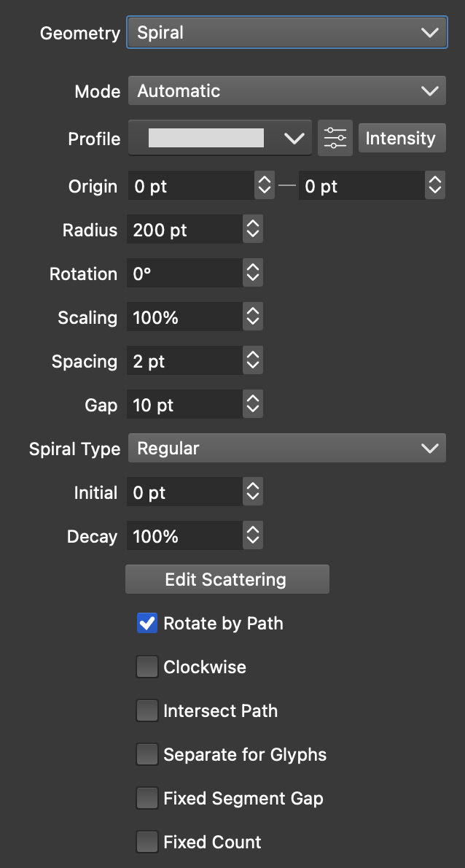Screen dimensions: 465x868
Task: Enable the Intersect Path checkbox
Action: pyautogui.click(x=147, y=711)
